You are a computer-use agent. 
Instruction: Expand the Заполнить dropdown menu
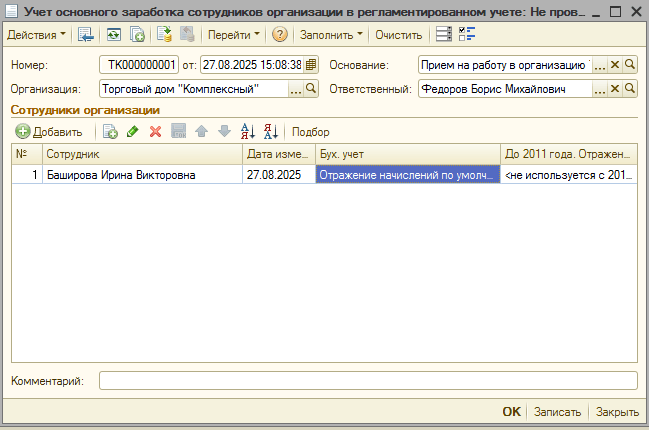tap(331, 34)
